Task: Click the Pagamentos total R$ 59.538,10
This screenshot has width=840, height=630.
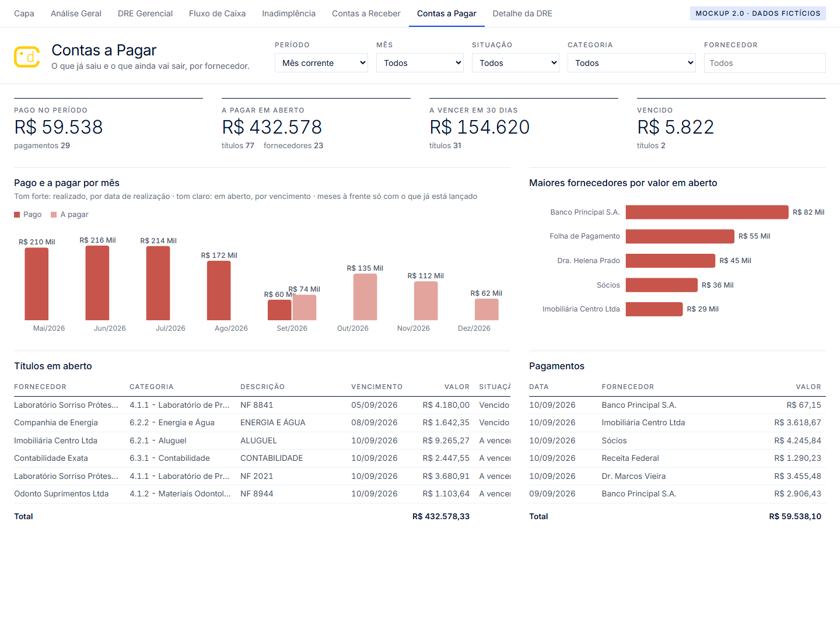Action: point(795,516)
